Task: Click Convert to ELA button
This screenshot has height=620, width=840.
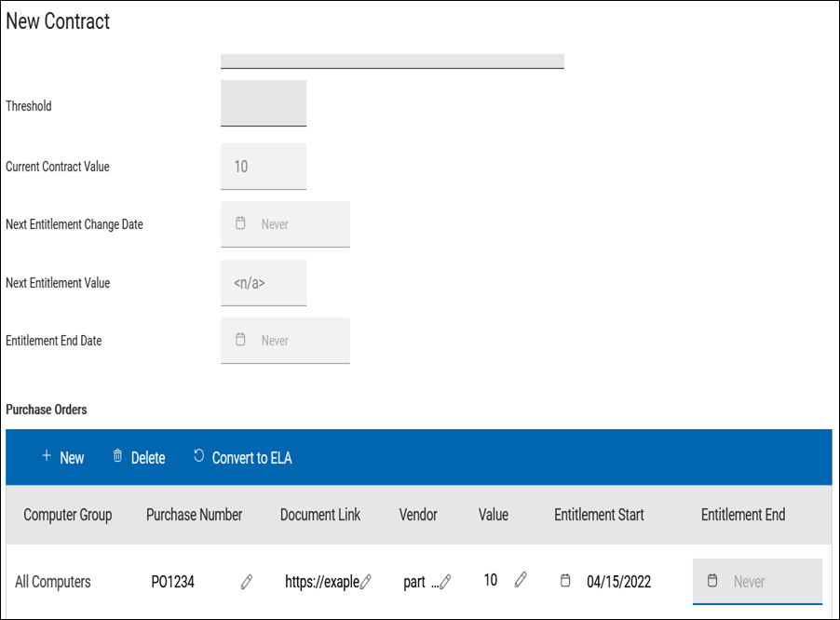Action: (242, 458)
